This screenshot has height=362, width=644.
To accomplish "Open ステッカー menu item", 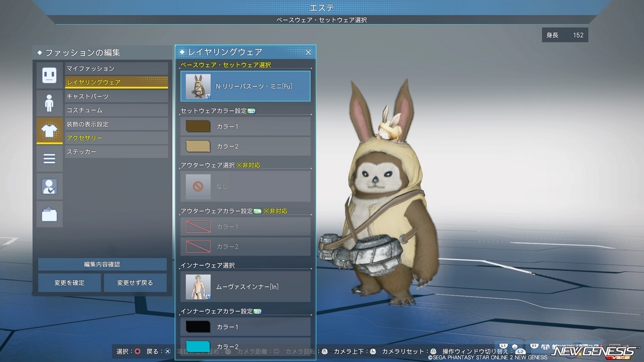I will coord(116,152).
